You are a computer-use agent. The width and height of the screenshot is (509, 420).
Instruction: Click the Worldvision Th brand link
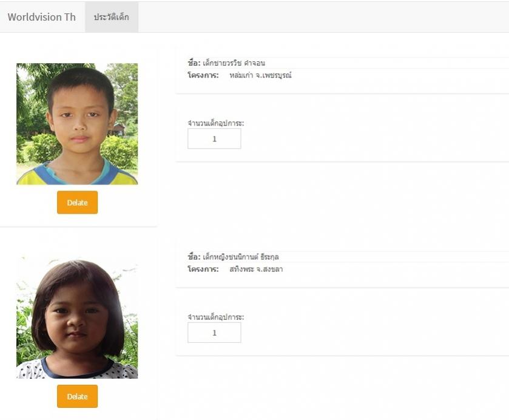[x=41, y=17]
